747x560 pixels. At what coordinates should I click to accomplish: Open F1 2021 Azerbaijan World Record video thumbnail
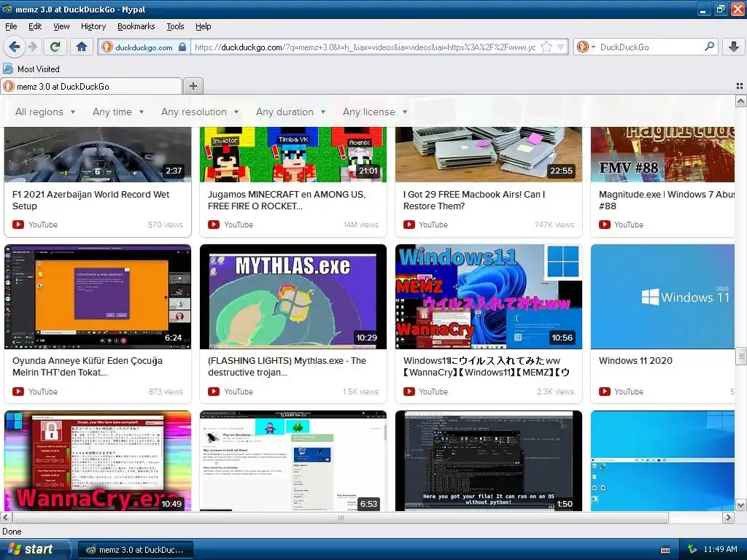(98, 155)
